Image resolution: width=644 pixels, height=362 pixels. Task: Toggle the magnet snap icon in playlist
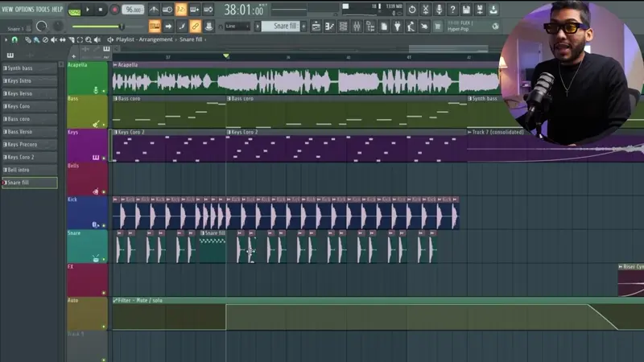14,39
